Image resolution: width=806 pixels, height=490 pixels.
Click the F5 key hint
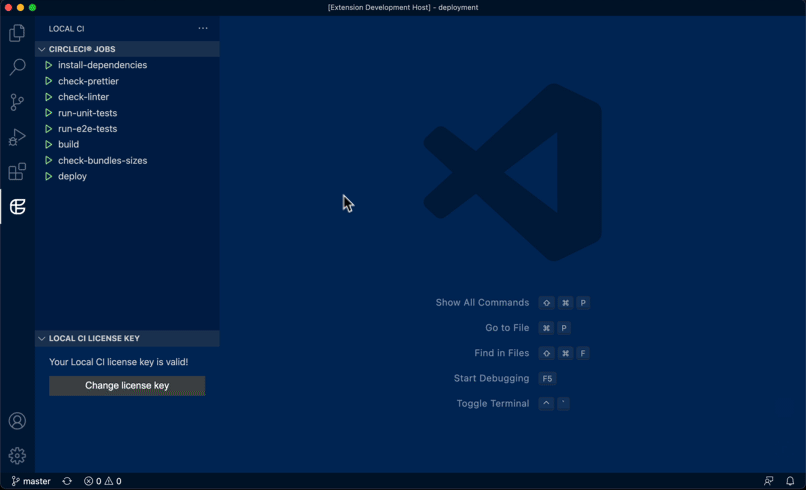[x=547, y=378]
